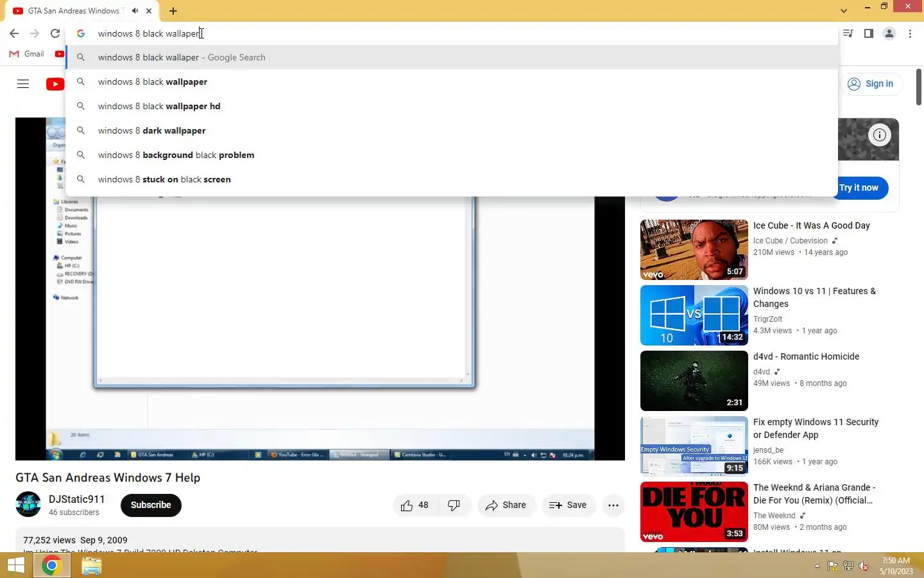The image size is (924, 578).
Task: Click the Action Center flag tray icon
Action: tap(832, 566)
